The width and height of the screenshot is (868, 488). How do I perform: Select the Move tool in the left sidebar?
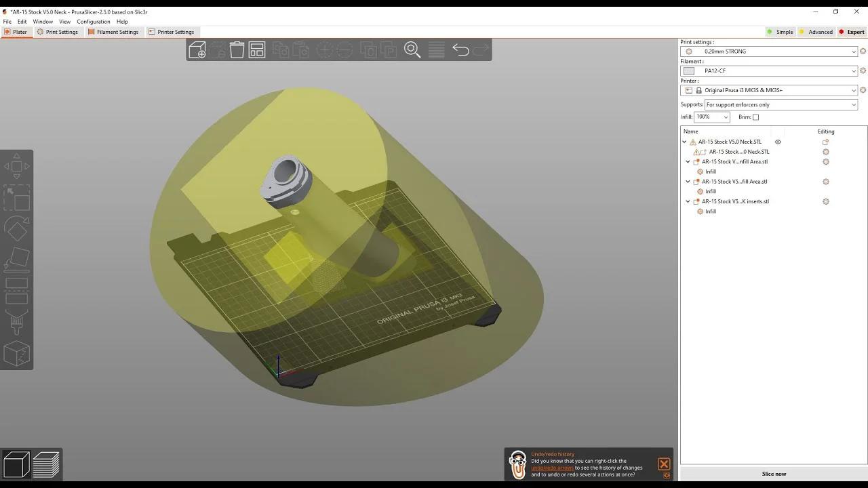(x=17, y=165)
